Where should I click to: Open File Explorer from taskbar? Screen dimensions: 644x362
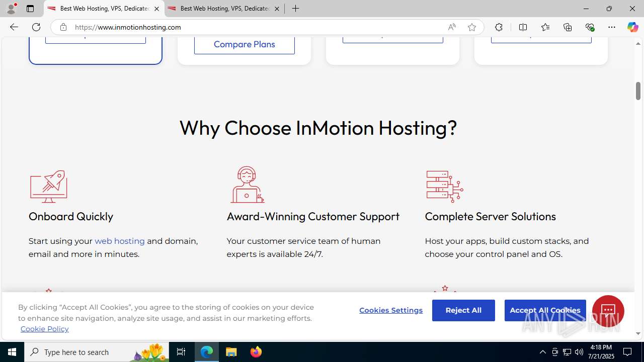[x=231, y=352]
